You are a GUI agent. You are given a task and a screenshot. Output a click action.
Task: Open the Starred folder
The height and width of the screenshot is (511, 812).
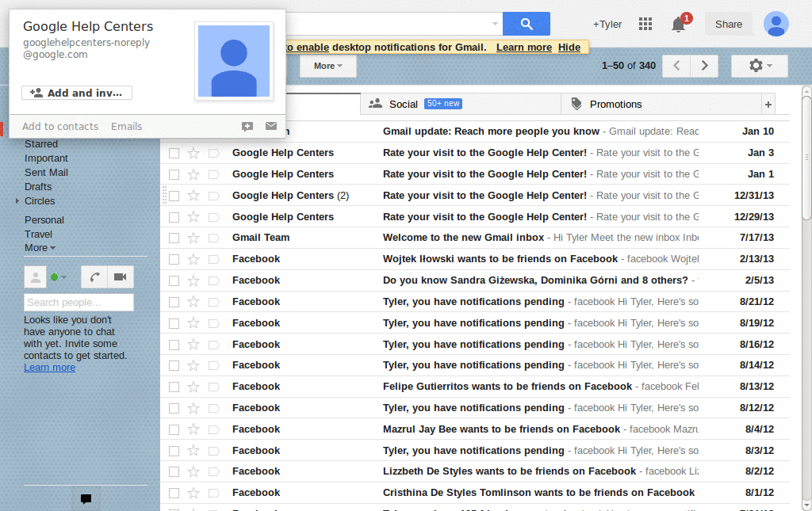pyautogui.click(x=41, y=143)
